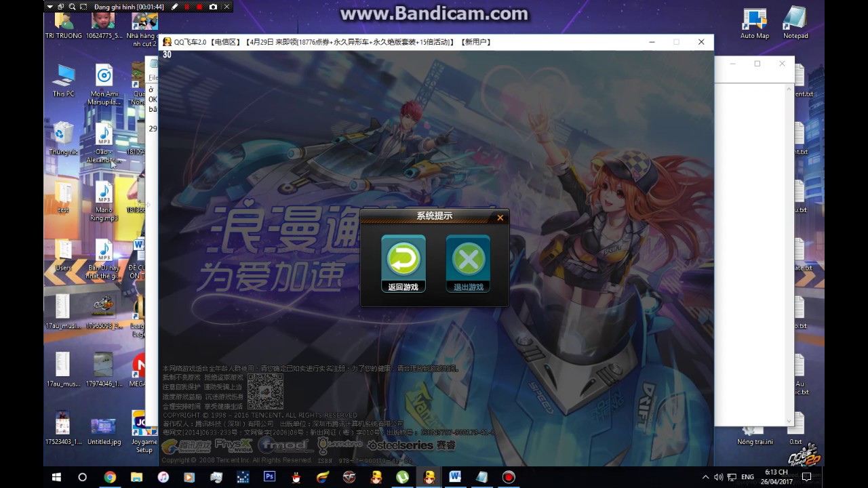This screenshot has width=868, height=488.
Task: Click the green 返回游戏 return icon
Action: pyautogui.click(x=403, y=264)
